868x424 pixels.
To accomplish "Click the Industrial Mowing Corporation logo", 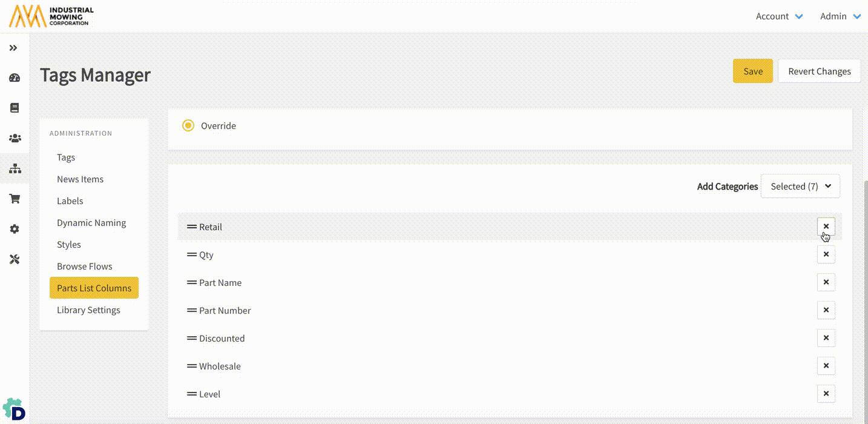I will pyautogui.click(x=51, y=16).
